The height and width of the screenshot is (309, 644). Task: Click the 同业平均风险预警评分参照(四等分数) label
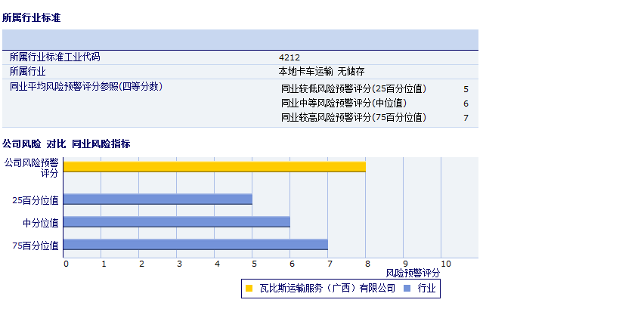(x=85, y=87)
